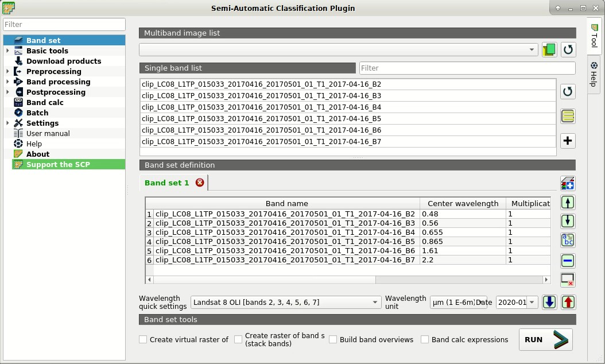Remove selected band with the minus icon
605x364 pixels.
(568, 260)
